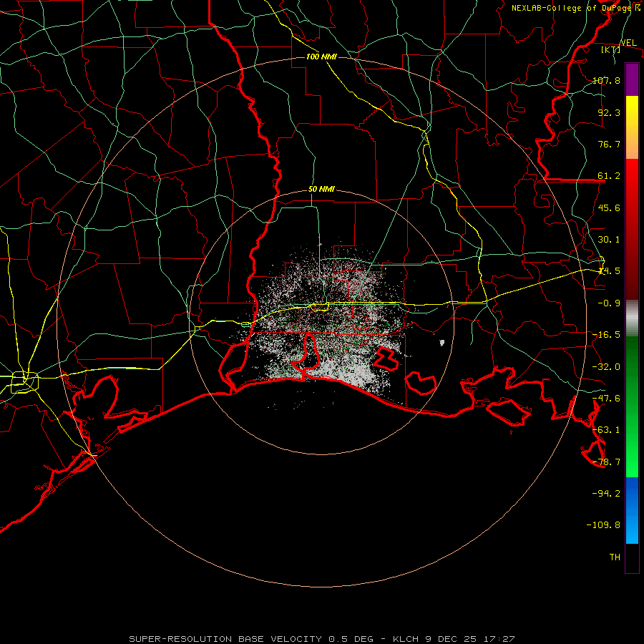This screenshot has height=644, width=644.
Task: Click the yellow-orange segment of the color bar
Action: pos(632,127)
